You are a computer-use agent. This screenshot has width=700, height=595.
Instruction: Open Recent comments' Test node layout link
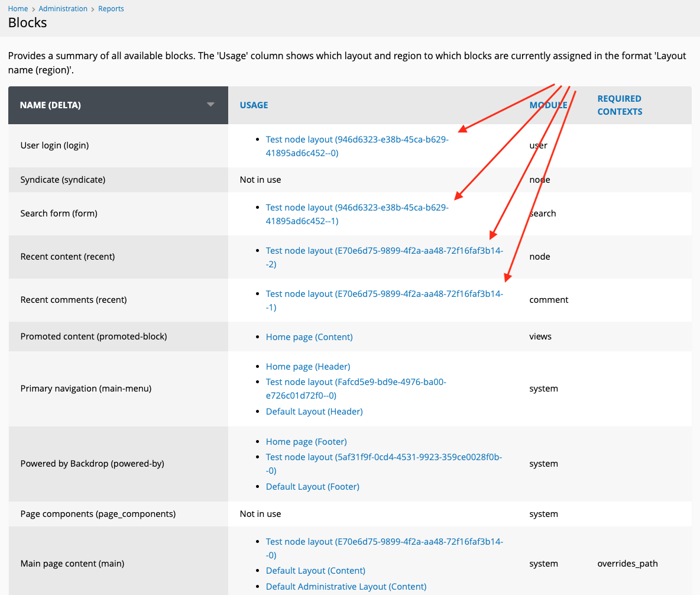coord(384,300)
